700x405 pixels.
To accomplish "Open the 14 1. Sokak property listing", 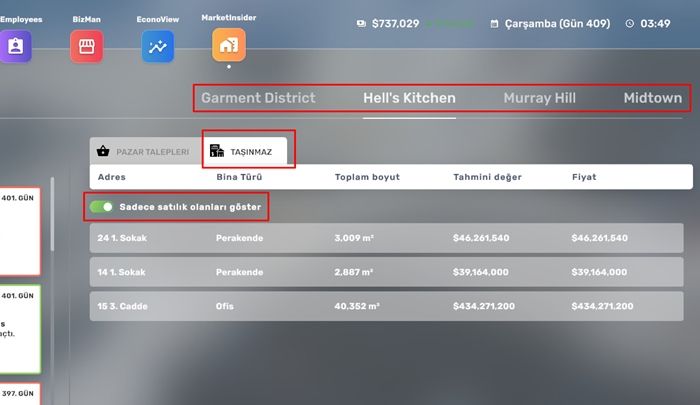I will click(x=390, y=272).
